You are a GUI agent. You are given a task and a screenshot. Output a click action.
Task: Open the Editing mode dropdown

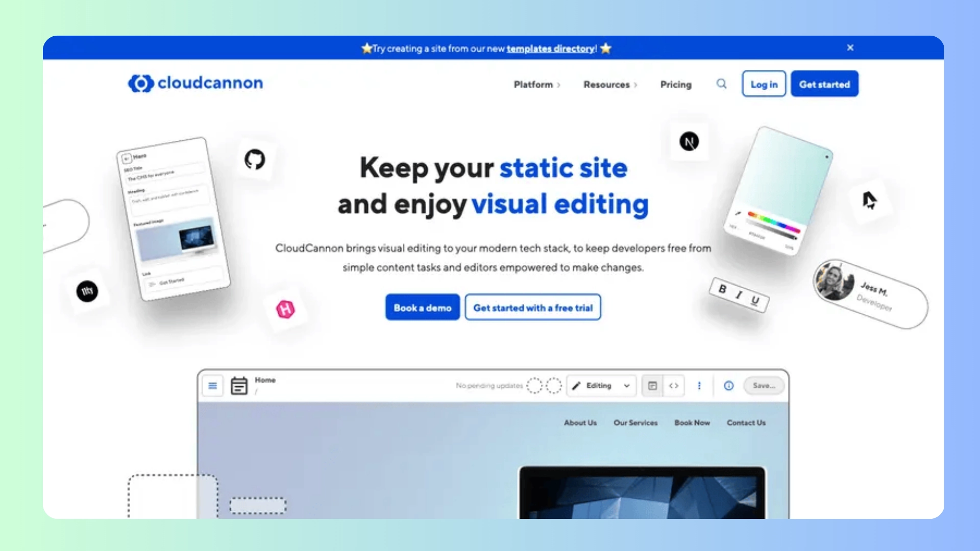[x=601, y=386]
